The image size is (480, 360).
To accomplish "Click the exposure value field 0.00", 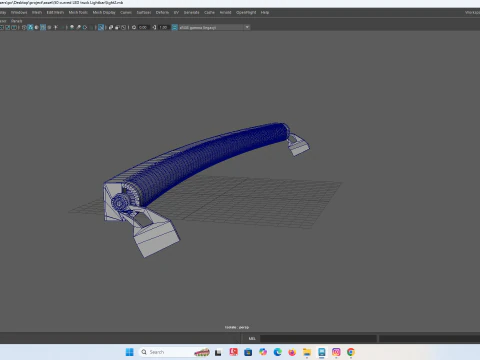I will tap(143, 27).
